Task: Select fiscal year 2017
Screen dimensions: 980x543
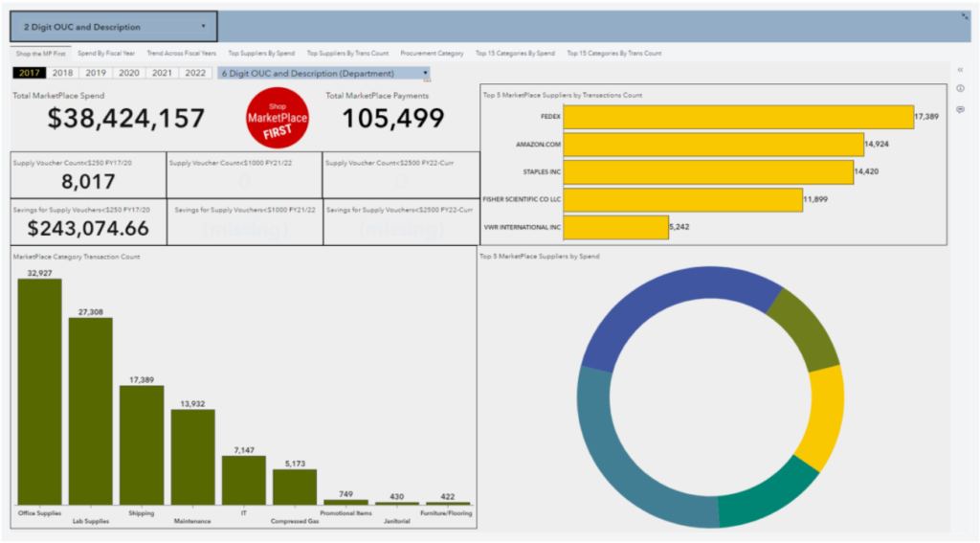Action: pos(30,73)
